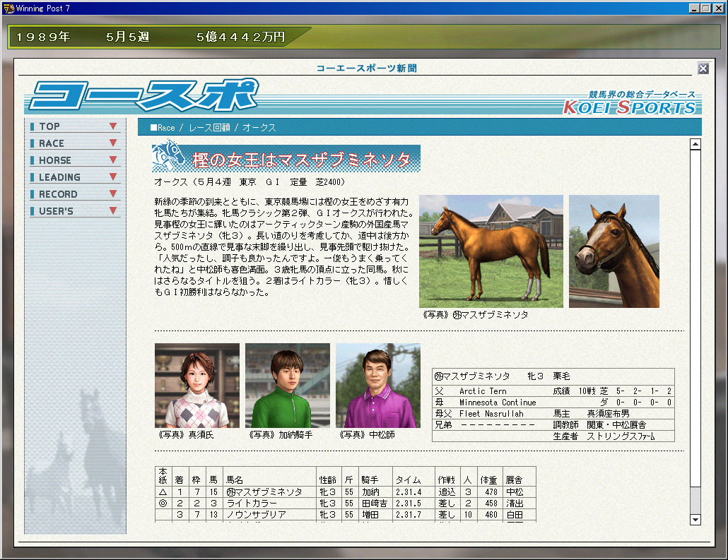
Task: Expand the USER'S menu arrow
Action: 113,210
